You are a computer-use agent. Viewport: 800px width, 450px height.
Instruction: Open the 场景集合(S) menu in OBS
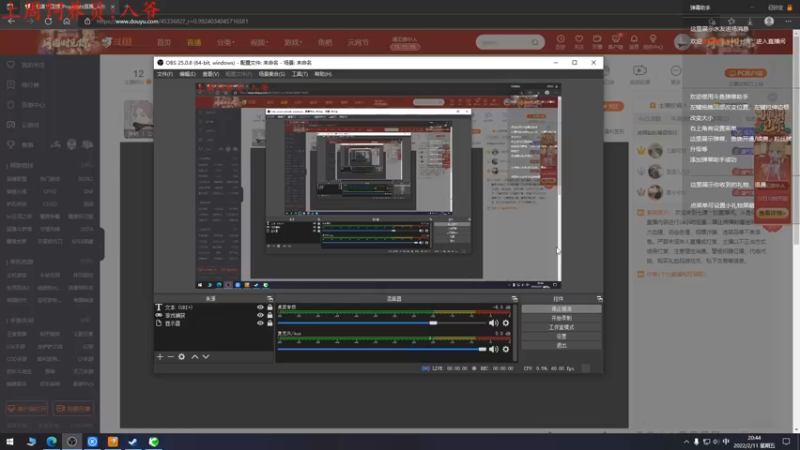271,74
